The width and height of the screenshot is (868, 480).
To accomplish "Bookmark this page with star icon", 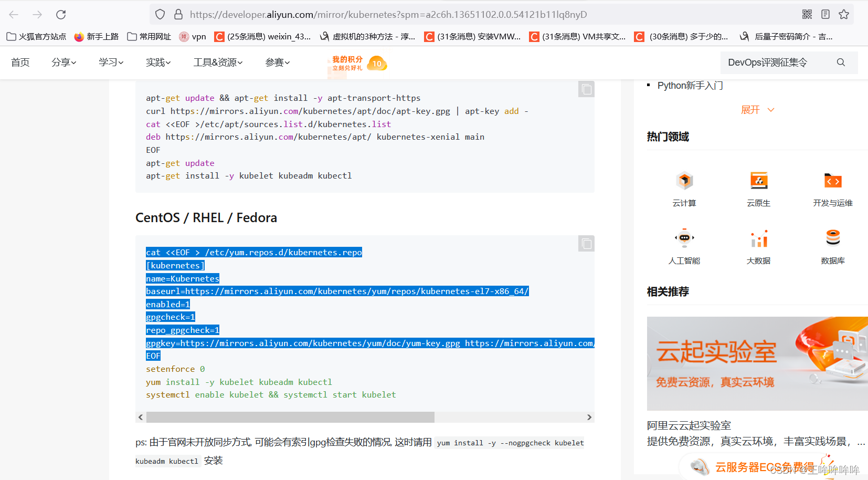I will [844, 14].
